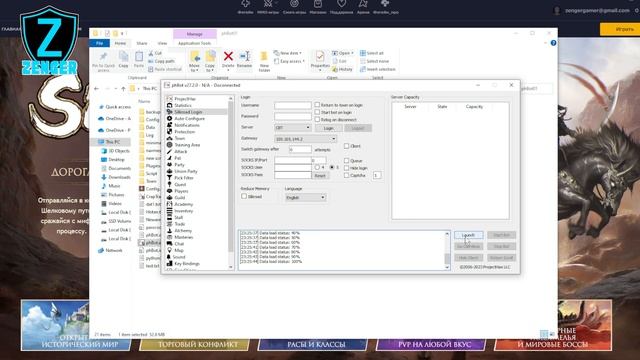Click the SOCKS IP field

click(293, 160)
